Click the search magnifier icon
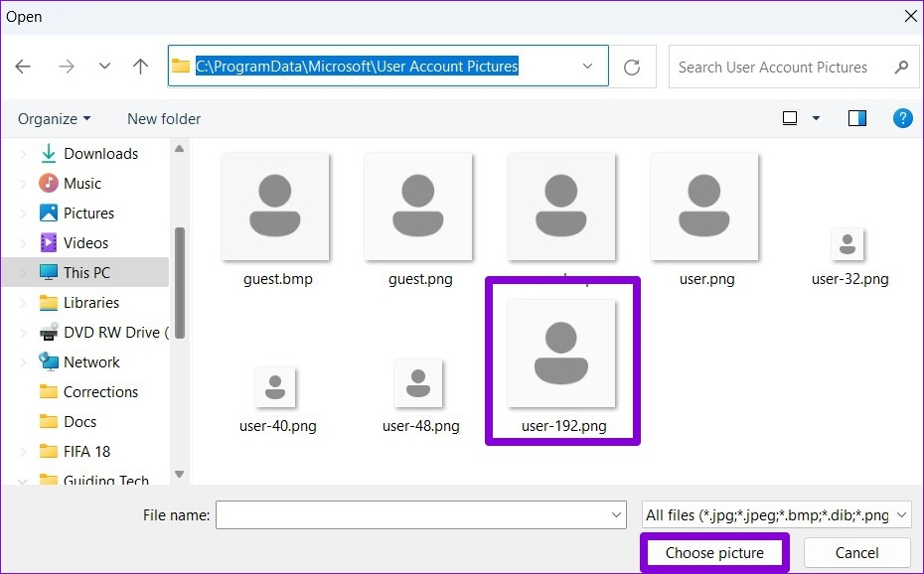The height and width of the screenshot is (574, 924). point(901,67)
